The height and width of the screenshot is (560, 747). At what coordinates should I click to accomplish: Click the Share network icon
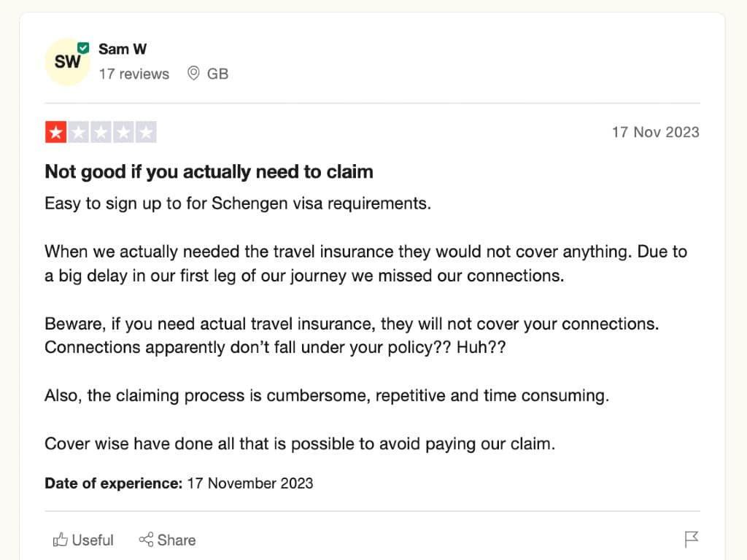[146, 540]
